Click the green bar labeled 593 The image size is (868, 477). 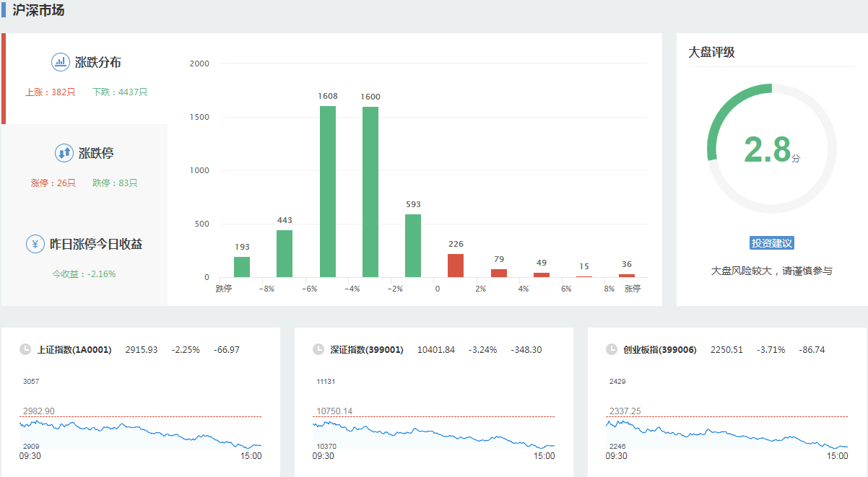[x=413, y=245]
